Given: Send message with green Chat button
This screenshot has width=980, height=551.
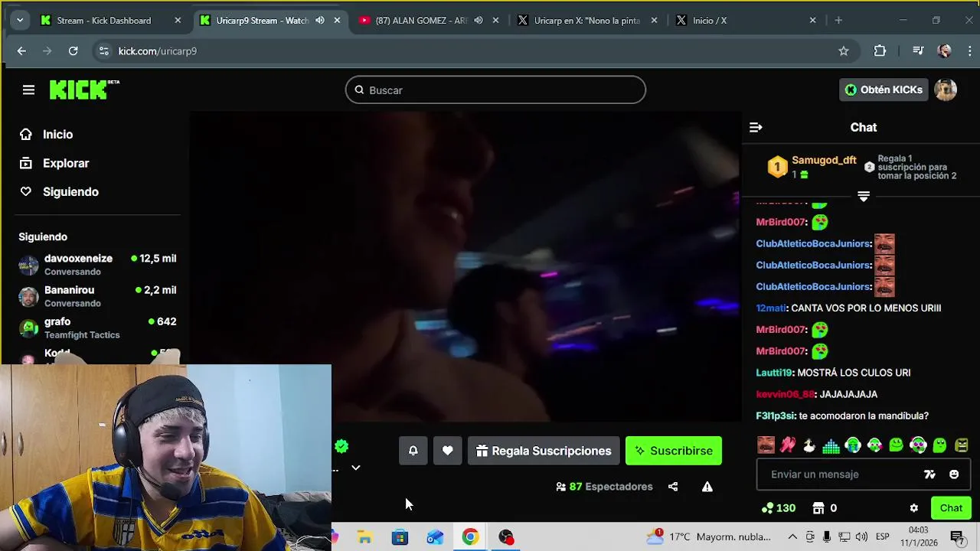Looking at the screenshot, I should [951, 508].
